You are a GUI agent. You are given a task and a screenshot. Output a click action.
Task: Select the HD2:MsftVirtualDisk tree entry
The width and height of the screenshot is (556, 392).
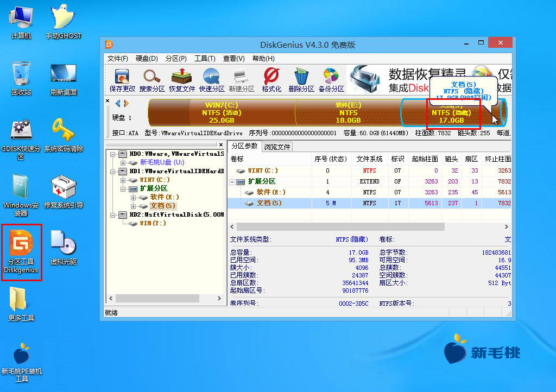coord(176,215)
